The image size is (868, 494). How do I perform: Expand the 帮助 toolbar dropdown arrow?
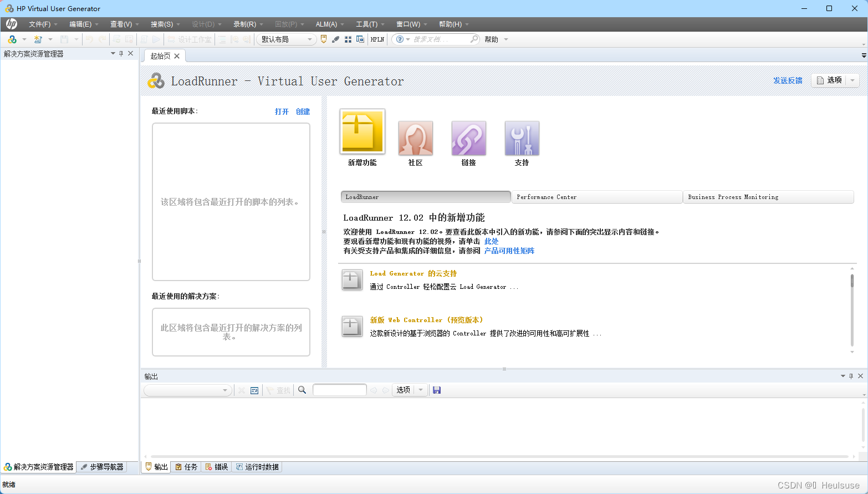coord(506,39)
